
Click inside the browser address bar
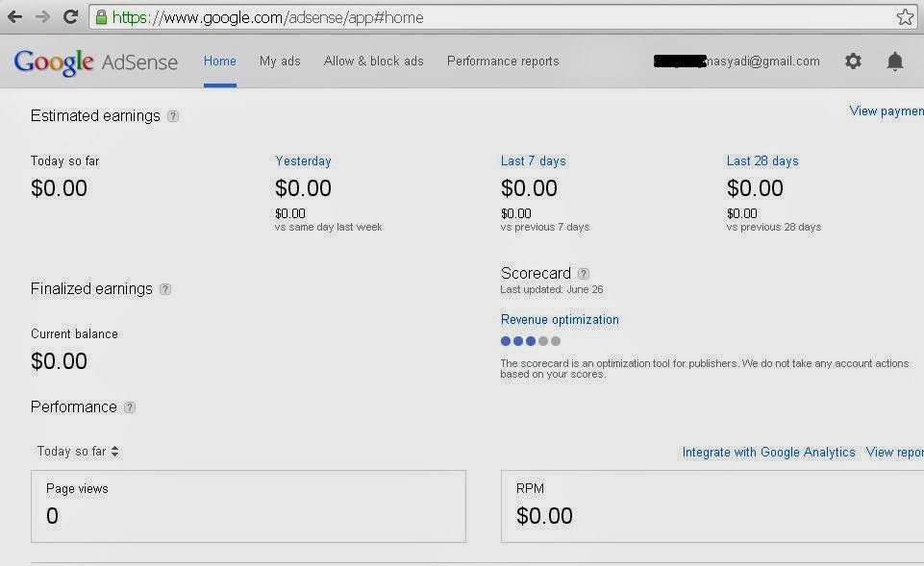385,16
